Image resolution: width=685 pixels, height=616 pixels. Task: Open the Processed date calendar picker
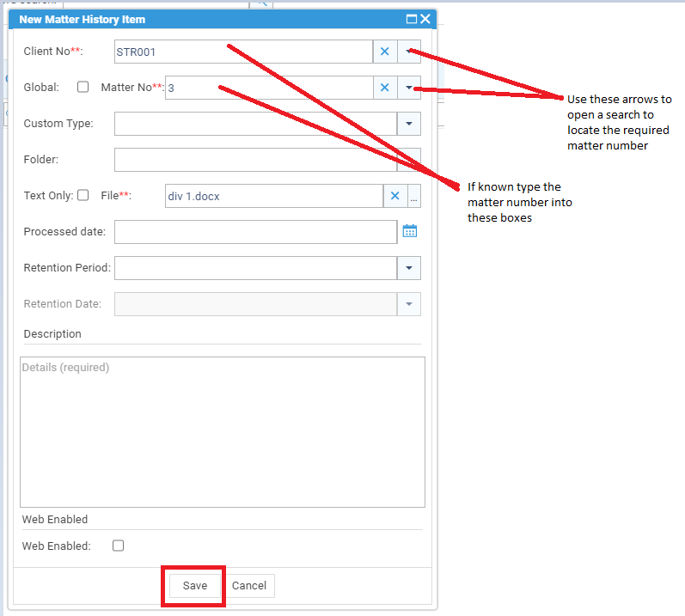click(410, 231)
